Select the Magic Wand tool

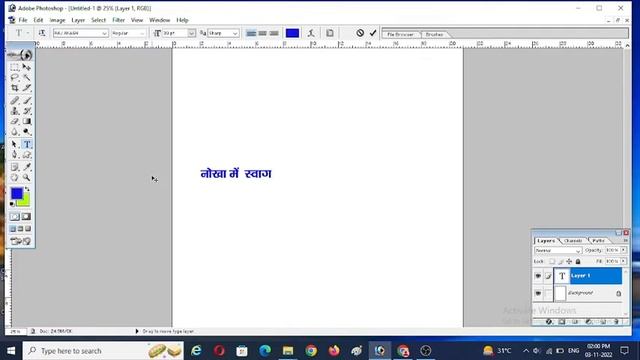(x=27, y=78)
